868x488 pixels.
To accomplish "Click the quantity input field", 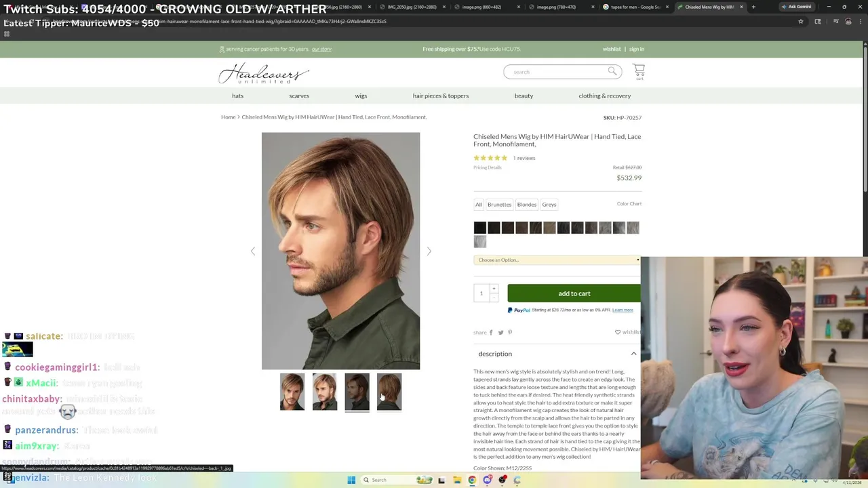I will [481, 293].
